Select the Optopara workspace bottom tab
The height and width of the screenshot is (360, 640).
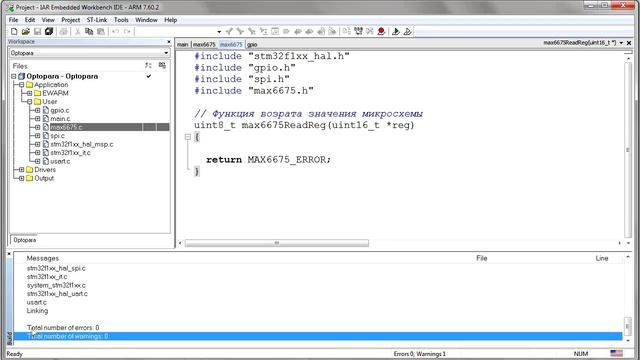pyautogui.click(x=24, y=240)
